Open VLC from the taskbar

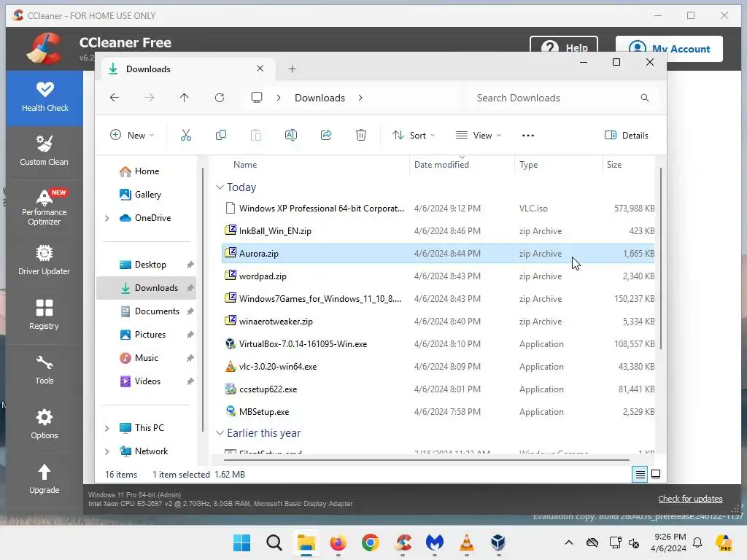pyautogui.click(x=466, y=542)
